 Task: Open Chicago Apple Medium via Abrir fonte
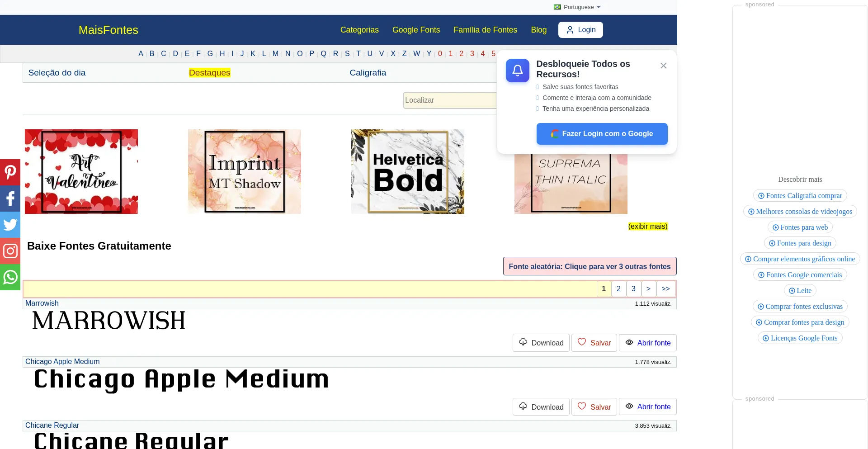tap(647, 406)
